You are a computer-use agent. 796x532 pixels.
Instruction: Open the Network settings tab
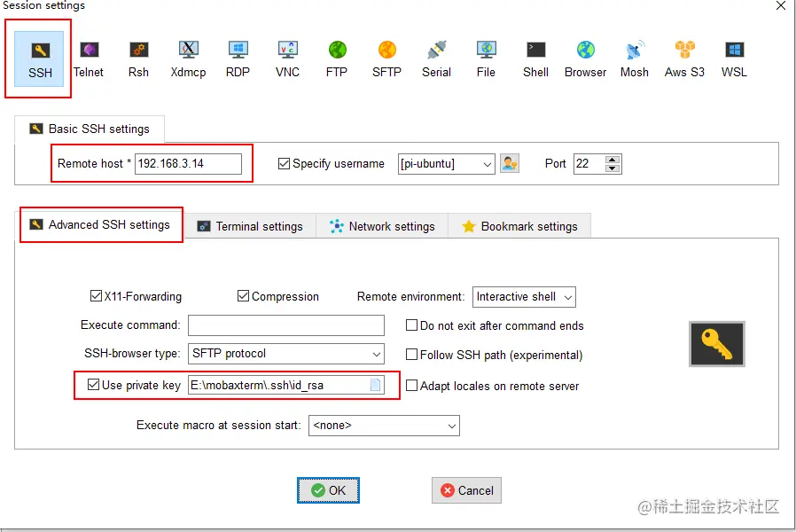click(x=382, y=226)
